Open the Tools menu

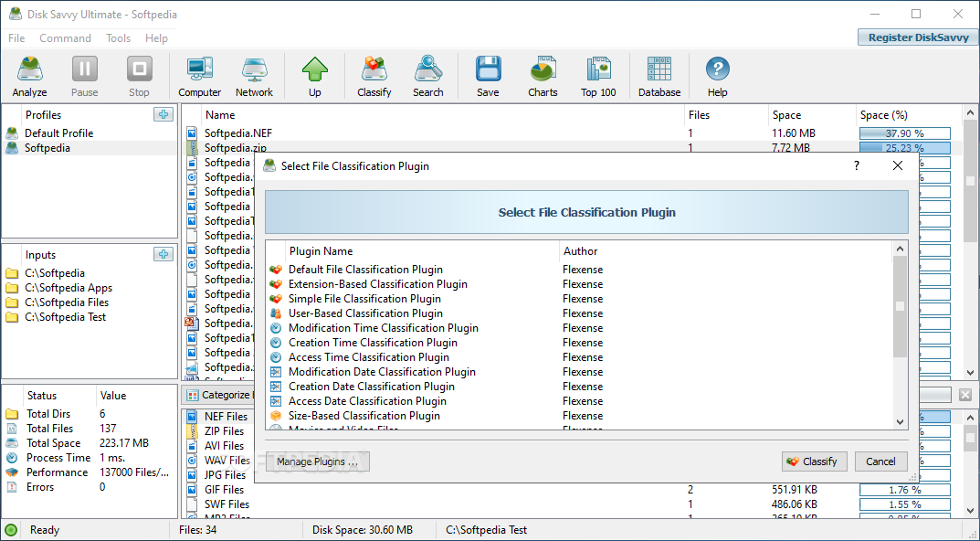click(x=118, y=38)
